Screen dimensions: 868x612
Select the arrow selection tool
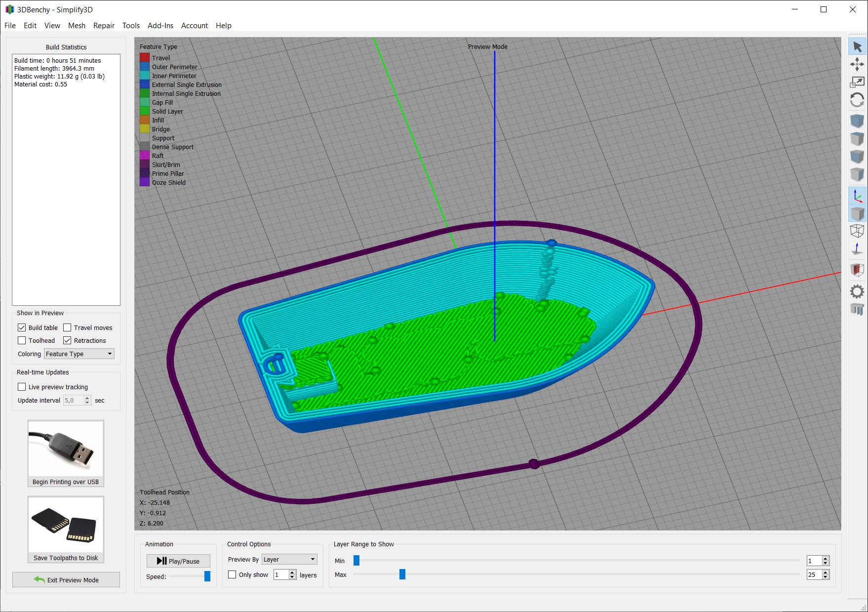[x=857, y=46]
